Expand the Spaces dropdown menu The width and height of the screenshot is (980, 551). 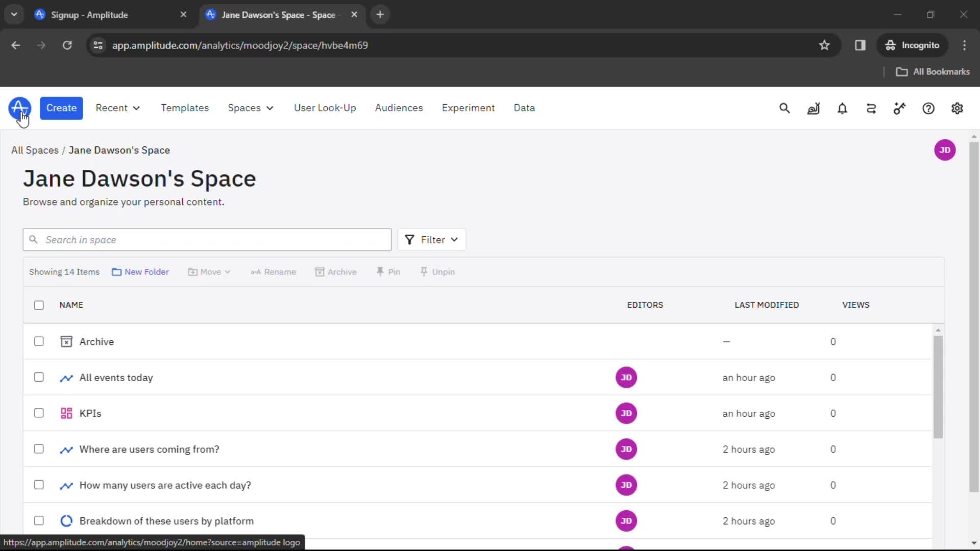(251, 108)
